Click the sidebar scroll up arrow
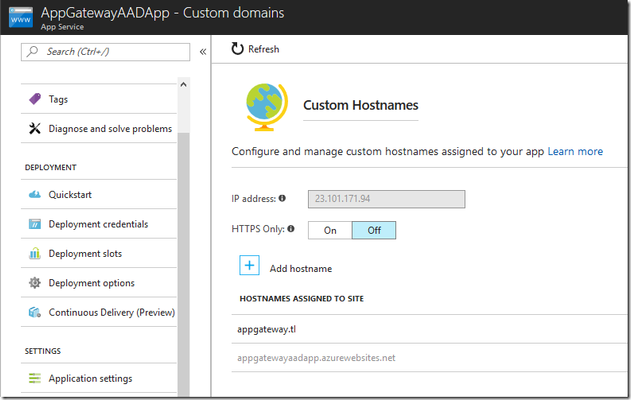631x400 pixels. (x=184, y=85)
